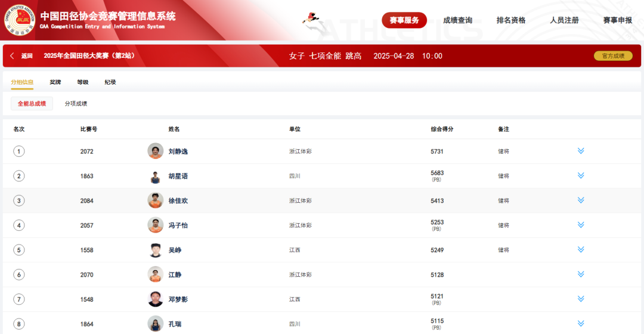Image resolution: width=644 pixels, height=334 pixels.
Task: Click the 官方成绩 button
Action: pyautogui.click(x=613, y=56)
